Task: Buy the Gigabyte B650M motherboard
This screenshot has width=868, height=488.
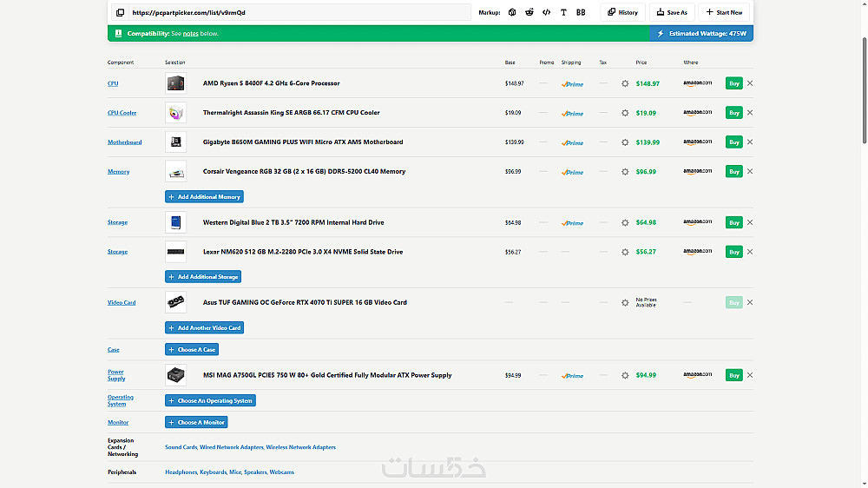Action: click(734, 142)
